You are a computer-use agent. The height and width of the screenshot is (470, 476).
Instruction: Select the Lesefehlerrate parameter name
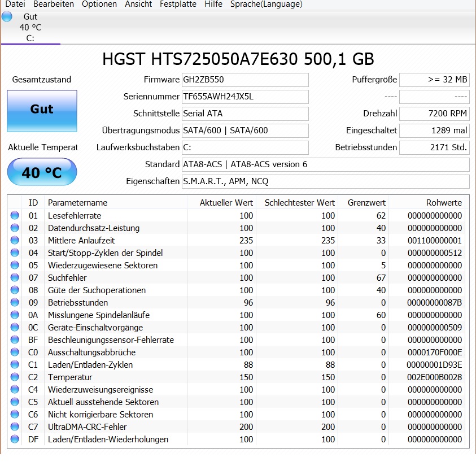(x=75, y=216)
